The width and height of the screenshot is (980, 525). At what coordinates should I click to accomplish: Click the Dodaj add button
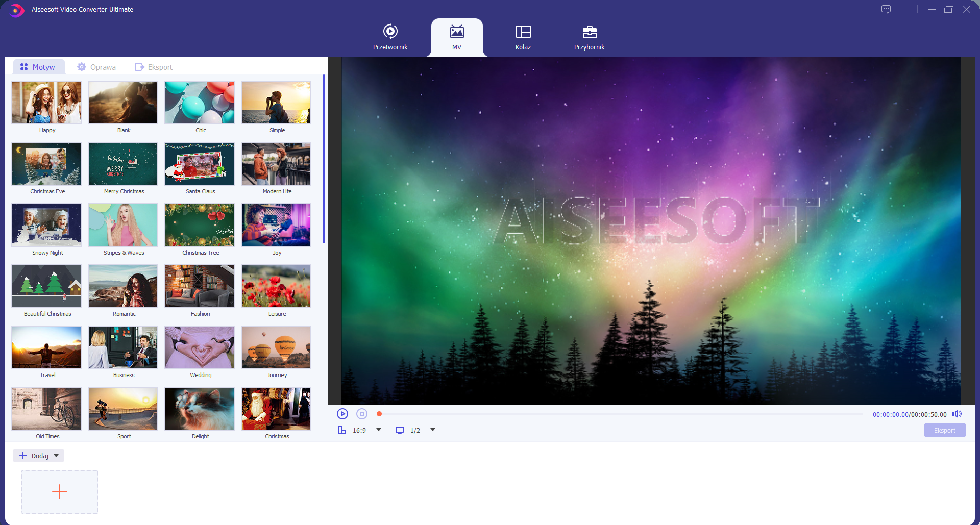pos(34,456)
